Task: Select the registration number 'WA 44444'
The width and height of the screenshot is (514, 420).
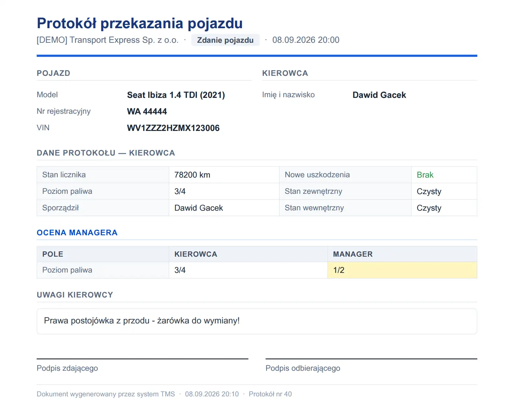Action: point(147,111)
